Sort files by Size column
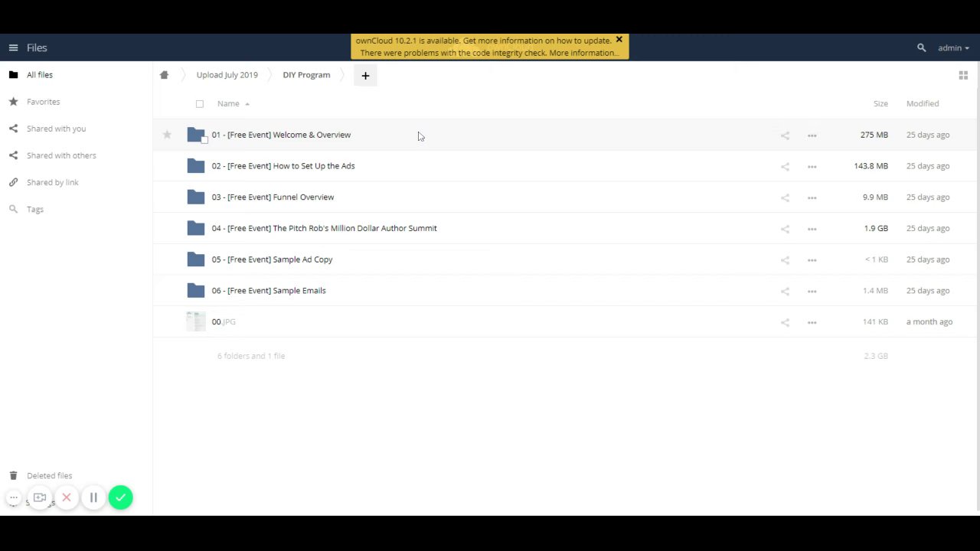 pyautogui.click(x=880, y=103)
